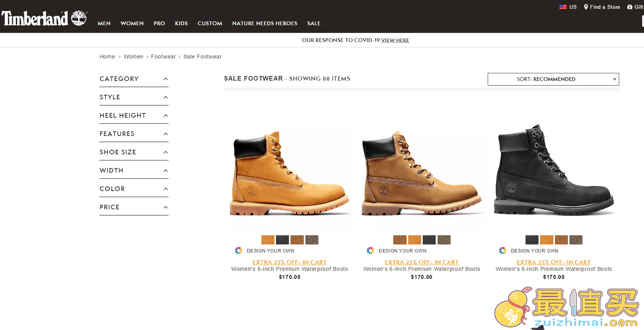Viewport: 644px width, 330px height.
Task: Open the Pro menu
Action: 159,23
